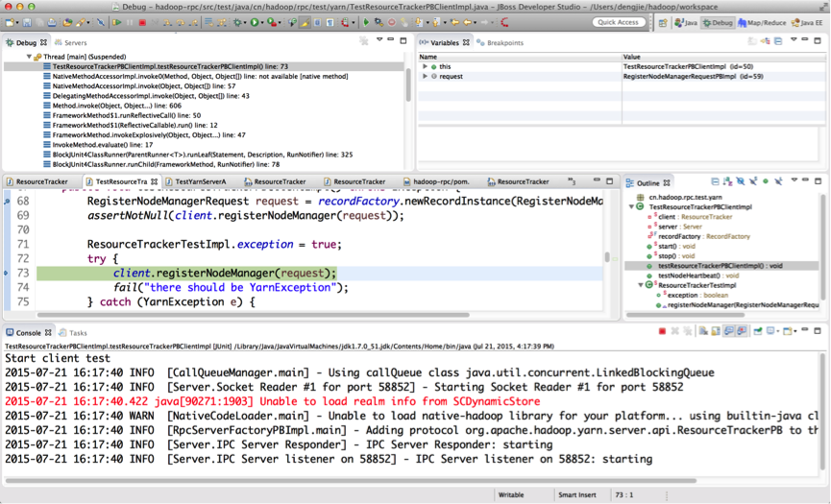Click 'Writable' in status bar
Screen dimensions: 831x504
click(x=511, y=495)
